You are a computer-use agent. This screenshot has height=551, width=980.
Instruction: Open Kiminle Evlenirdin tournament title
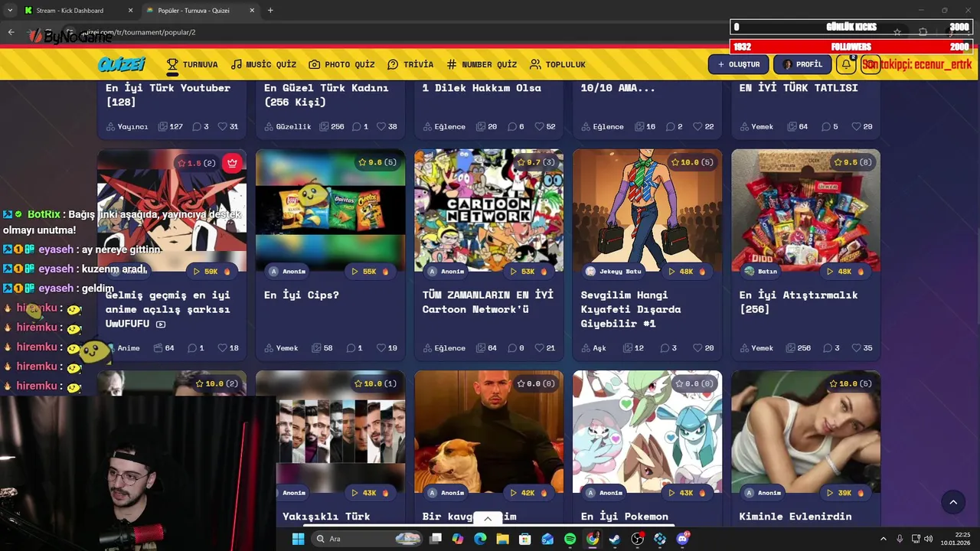pyautogui.click(x=795, y=517)
